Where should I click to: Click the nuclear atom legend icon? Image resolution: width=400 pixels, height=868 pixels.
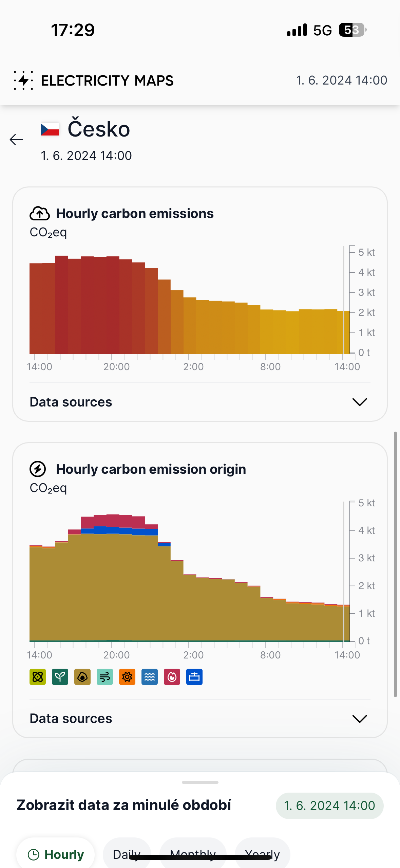point(38,677)
